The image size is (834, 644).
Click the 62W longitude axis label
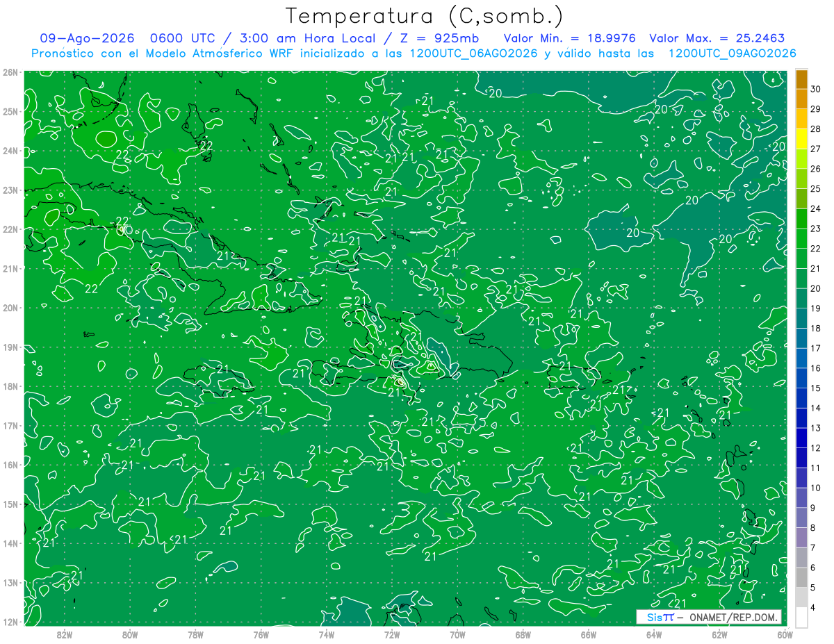click(x=719, y=634)
